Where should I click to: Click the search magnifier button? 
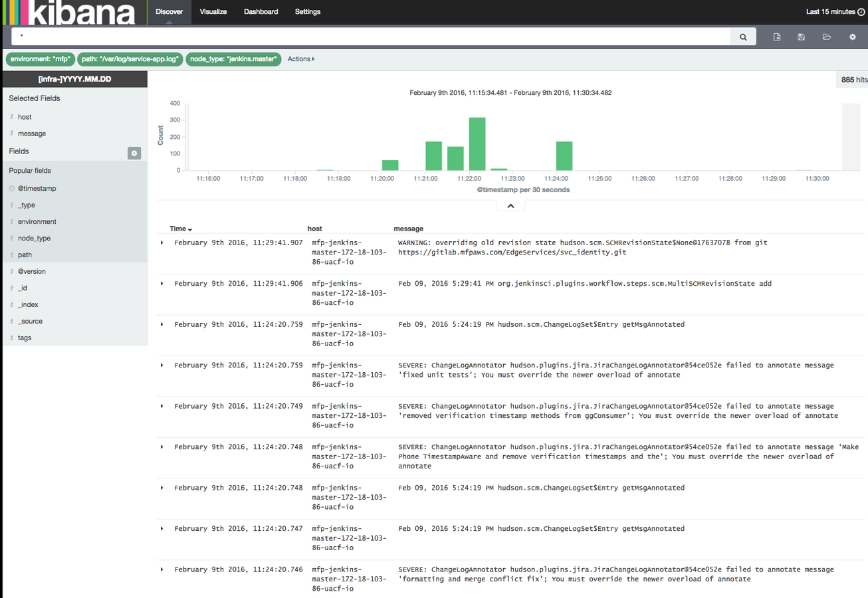(x=743, y=37)
